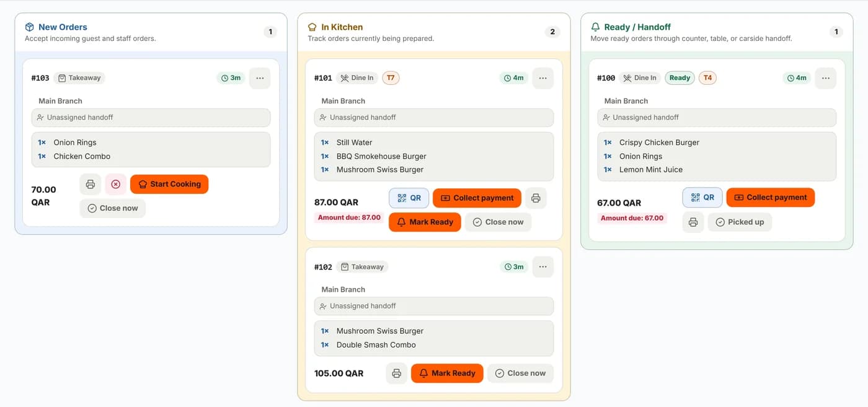Image resolution: width=868 pixels, height=407 pixels.
Task: Mark order #102 as Ready
Action: 447,373
